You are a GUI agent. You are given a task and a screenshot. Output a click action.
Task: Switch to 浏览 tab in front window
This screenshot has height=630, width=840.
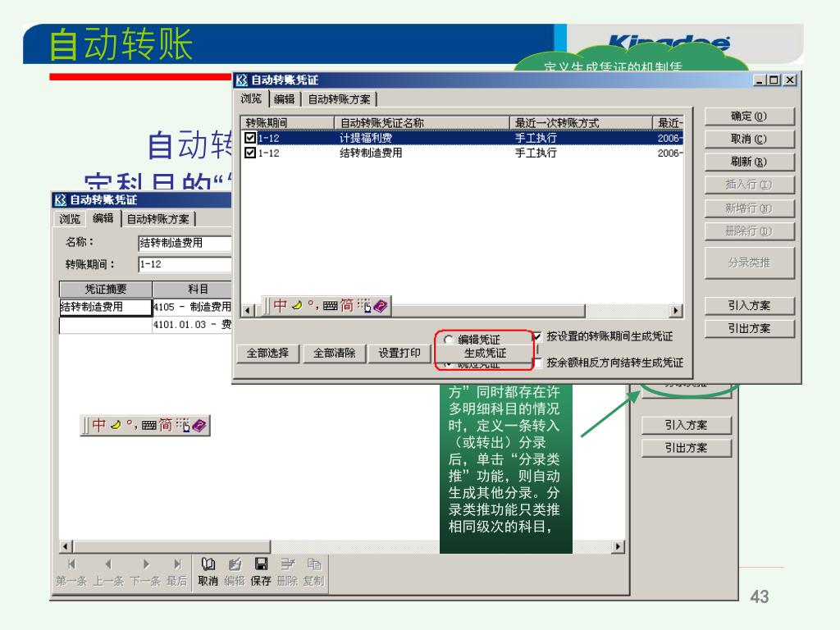tap(251, 98)
